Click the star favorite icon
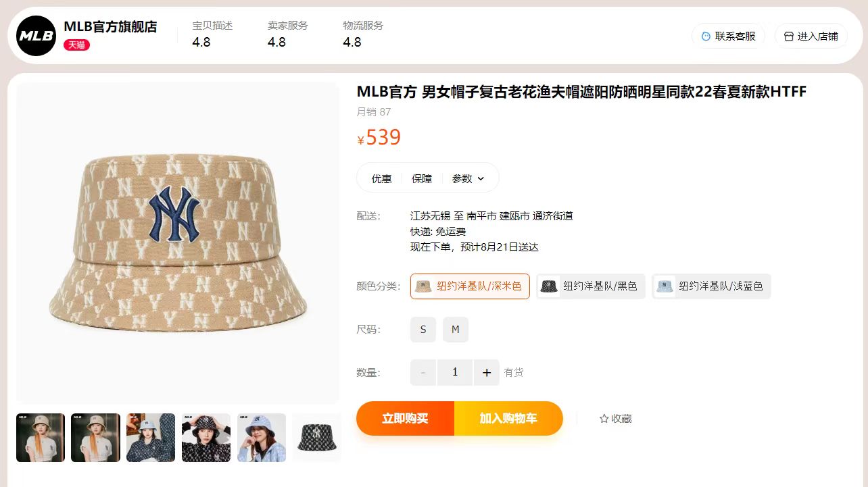This screenshot has height=487, width=868. 604,419
